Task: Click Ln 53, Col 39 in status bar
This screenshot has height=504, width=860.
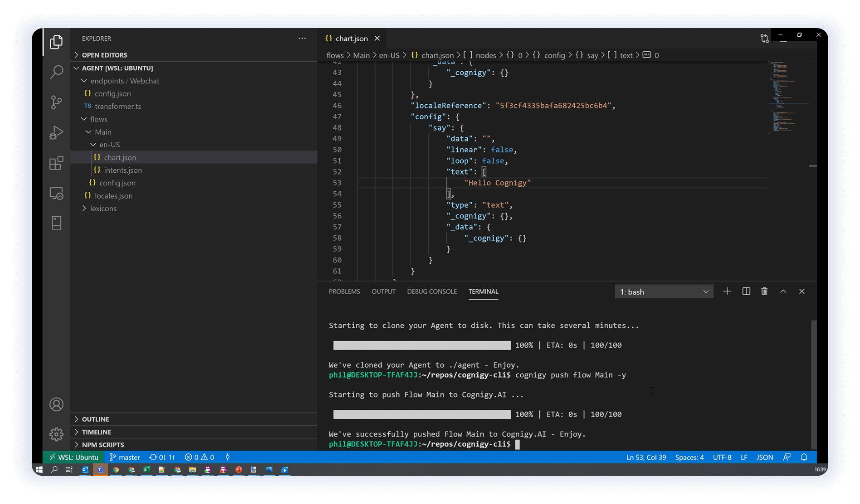Action: 646,457
